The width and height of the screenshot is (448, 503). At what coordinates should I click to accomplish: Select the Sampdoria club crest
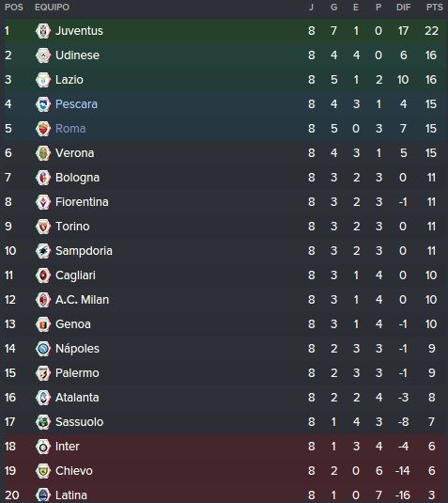click(43, 251)
